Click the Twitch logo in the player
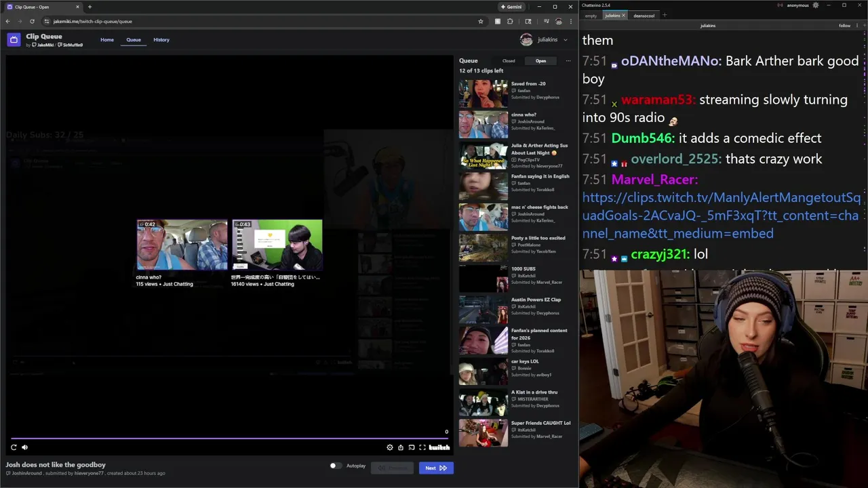Screen dimensions: 868x488 [439, 447]
